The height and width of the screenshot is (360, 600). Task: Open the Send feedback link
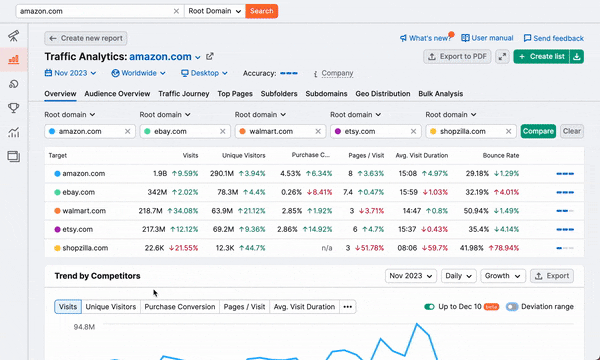point(554,38)
